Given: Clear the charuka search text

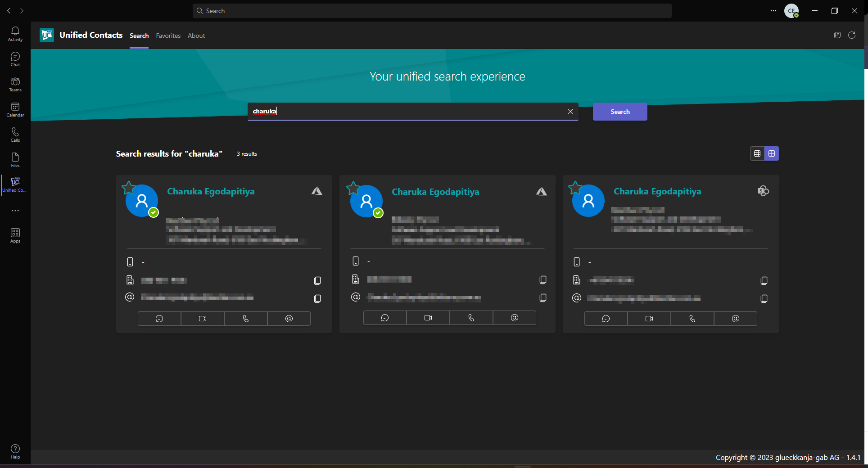Looking at the screenshot, I should (x=570, y=112).
